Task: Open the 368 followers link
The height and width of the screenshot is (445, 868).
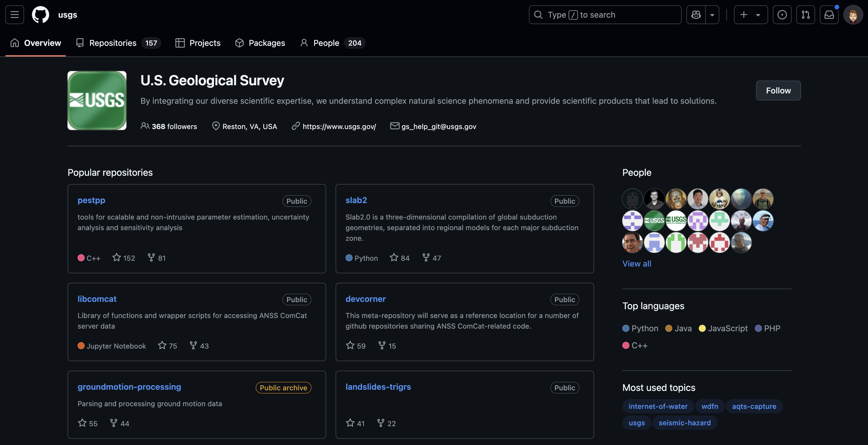Action: click(168, 126)
